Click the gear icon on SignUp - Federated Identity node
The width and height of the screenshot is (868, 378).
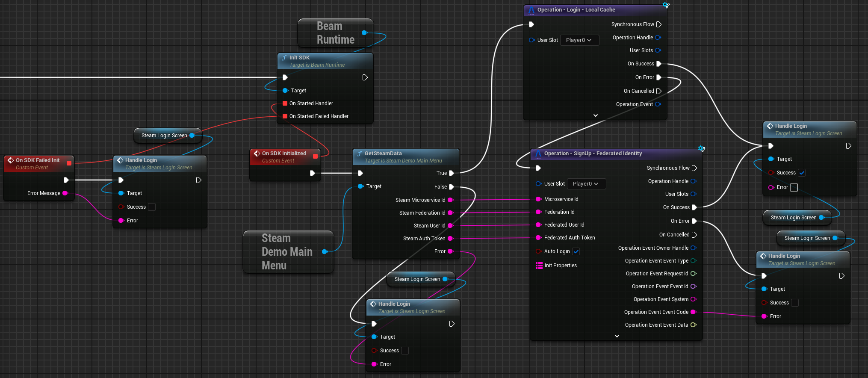click(x=701, y=149)
